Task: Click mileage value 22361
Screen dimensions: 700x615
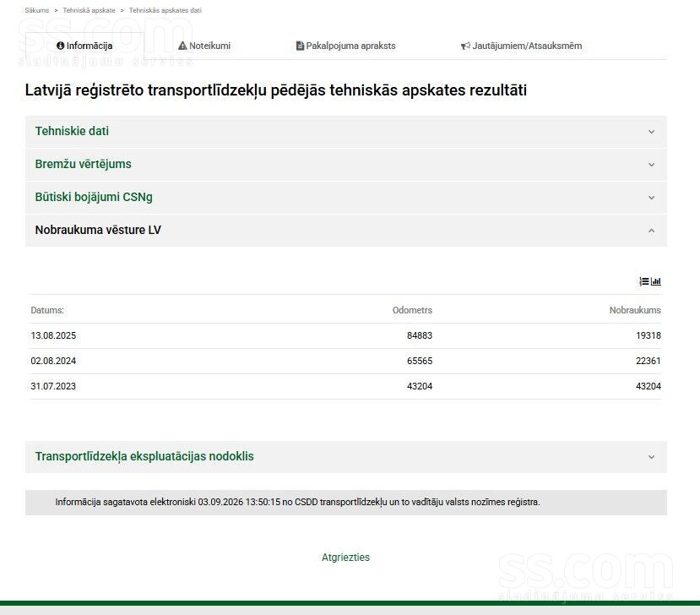Action: (x=648, y=361)
